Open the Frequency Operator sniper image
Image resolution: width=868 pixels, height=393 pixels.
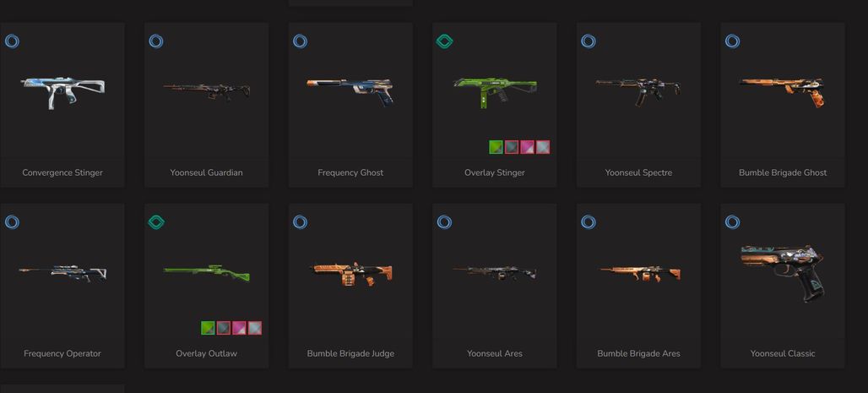point(62,273)
